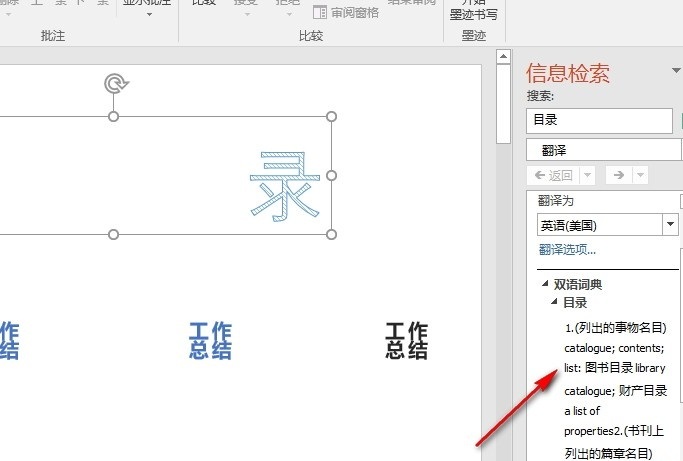Click the black 工作总结 text on the slide

coord(407,341)
